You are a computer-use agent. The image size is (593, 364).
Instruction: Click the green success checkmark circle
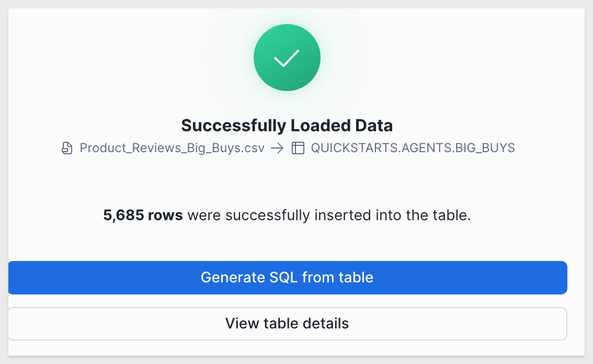[287, 58]
